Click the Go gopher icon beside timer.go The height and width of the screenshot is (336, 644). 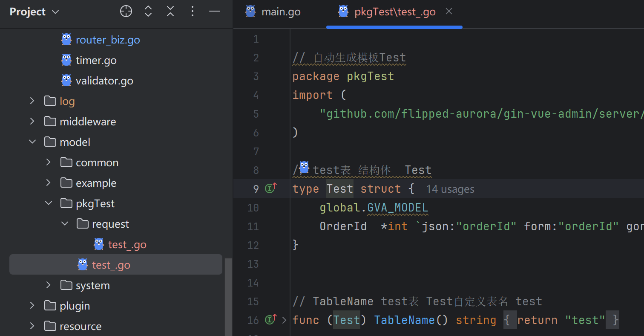(x=66, y=60)
